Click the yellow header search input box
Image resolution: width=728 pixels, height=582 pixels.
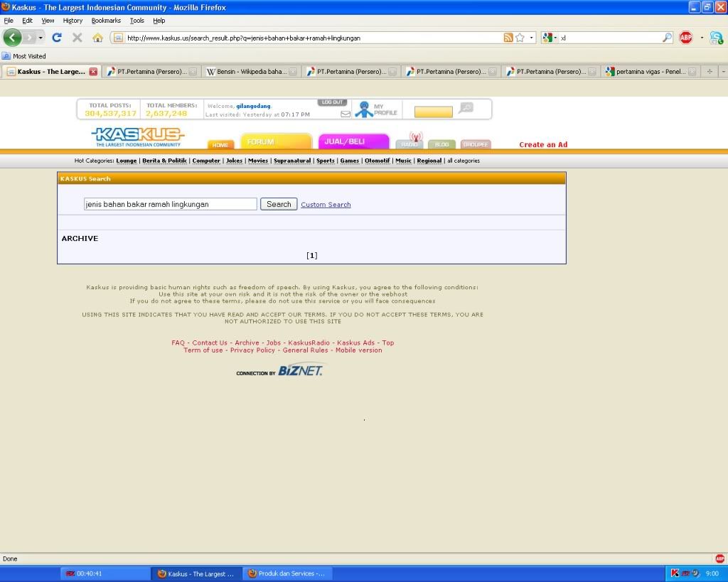[433, 112]
